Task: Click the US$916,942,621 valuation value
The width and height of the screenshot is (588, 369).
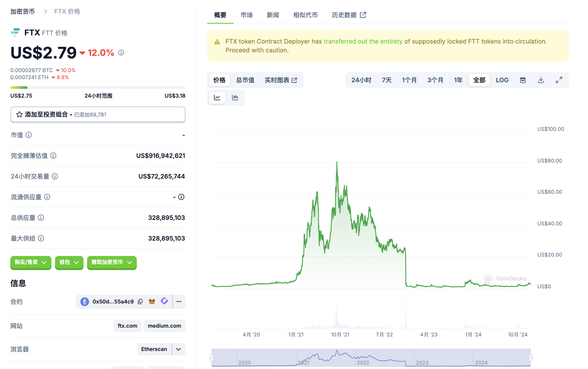Action: point(161,156)
